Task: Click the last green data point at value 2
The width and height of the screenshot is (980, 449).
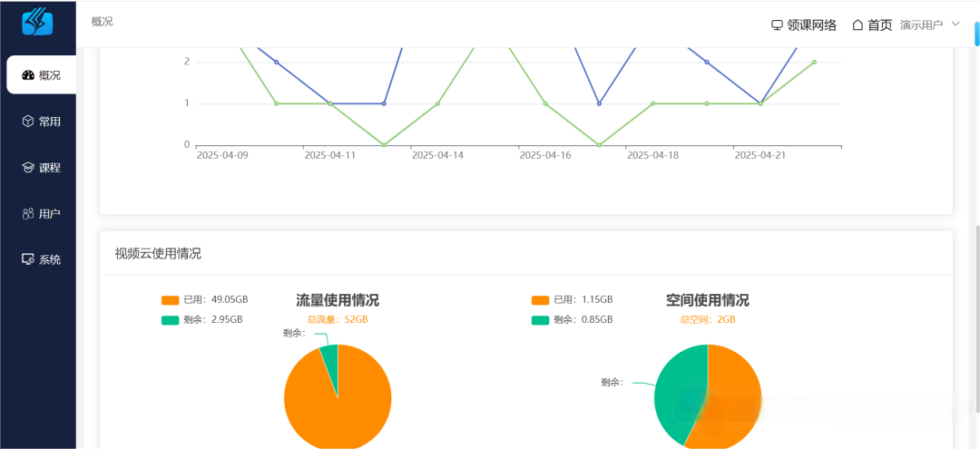Action: 814,62
